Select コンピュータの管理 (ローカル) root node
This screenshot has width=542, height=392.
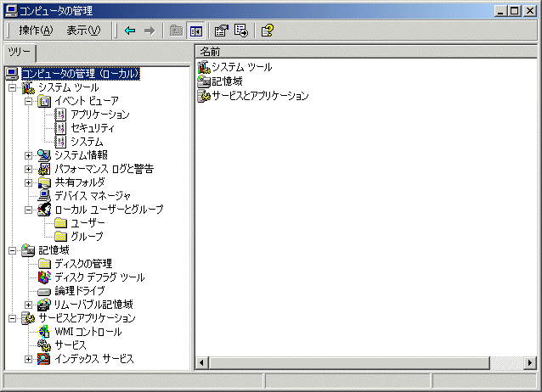pos(81,74)
